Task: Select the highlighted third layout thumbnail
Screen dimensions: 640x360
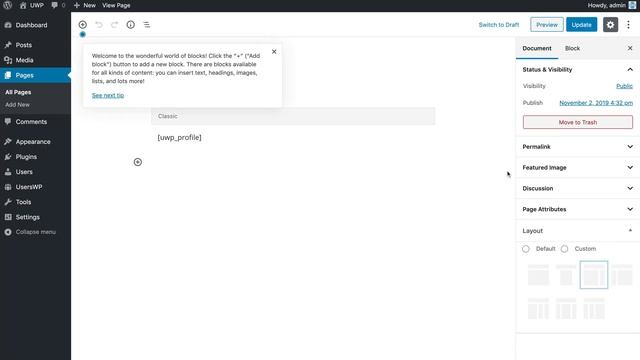Action: [x=594, y=275]
